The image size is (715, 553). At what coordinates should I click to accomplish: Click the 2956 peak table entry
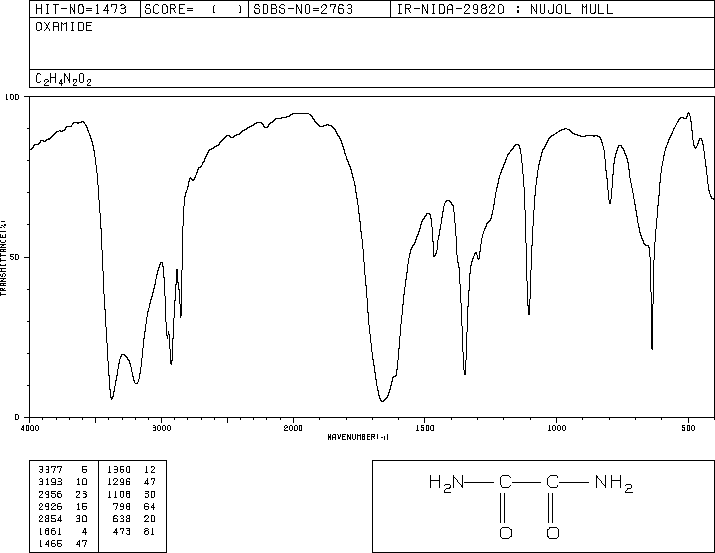pos(63,494)
